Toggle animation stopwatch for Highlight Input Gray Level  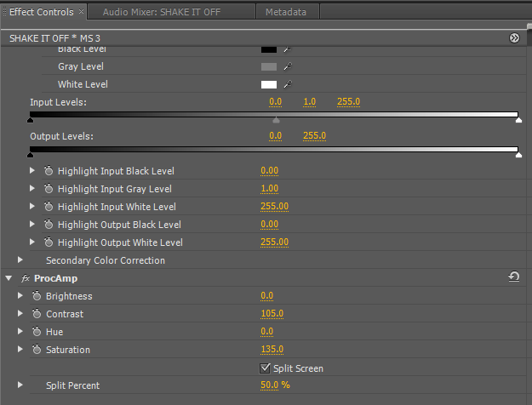point(49,188)
